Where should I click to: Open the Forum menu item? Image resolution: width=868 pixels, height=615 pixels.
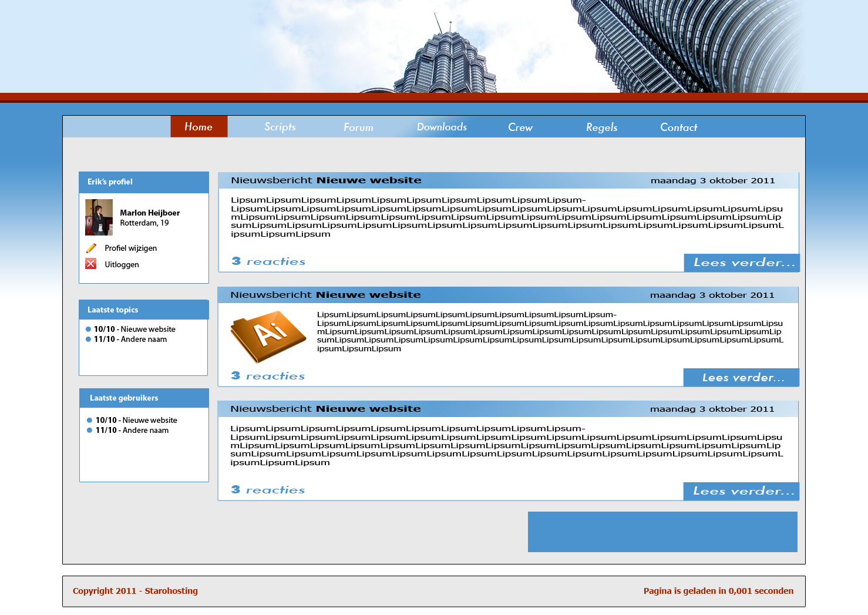[358, 127]
